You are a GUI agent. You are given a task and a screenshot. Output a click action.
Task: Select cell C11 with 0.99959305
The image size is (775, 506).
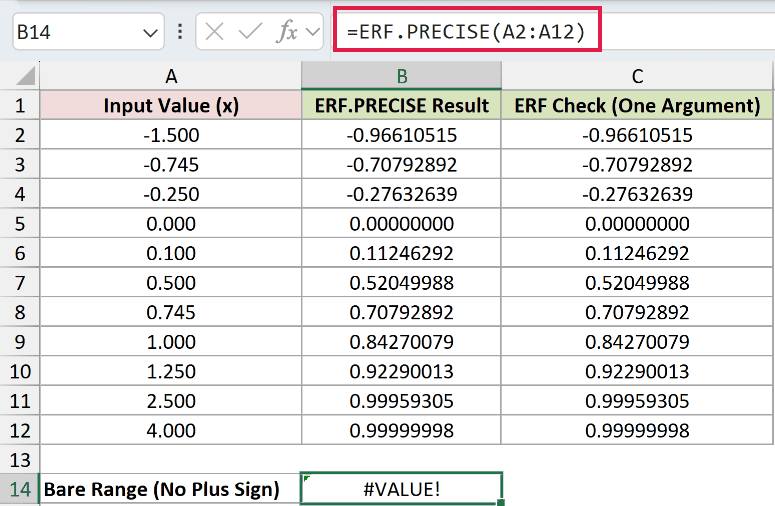(637, 401)
